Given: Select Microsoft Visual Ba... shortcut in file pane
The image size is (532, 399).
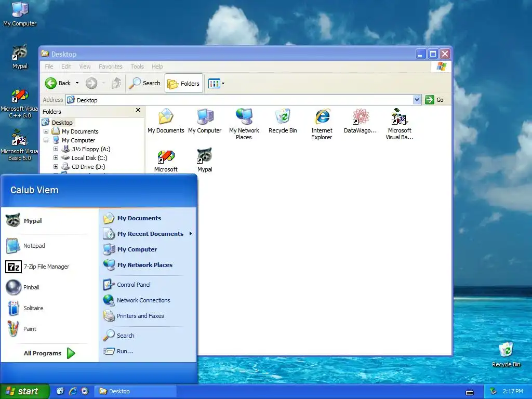Looking at the screenshot, I should [400, 124].
